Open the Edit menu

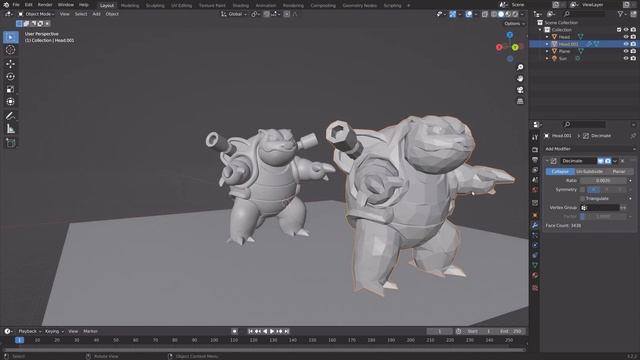tap(29, 5)
